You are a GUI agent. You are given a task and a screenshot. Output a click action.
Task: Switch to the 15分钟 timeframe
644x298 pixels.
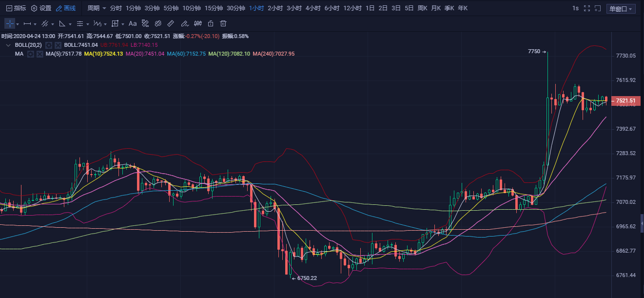point(214,8)
